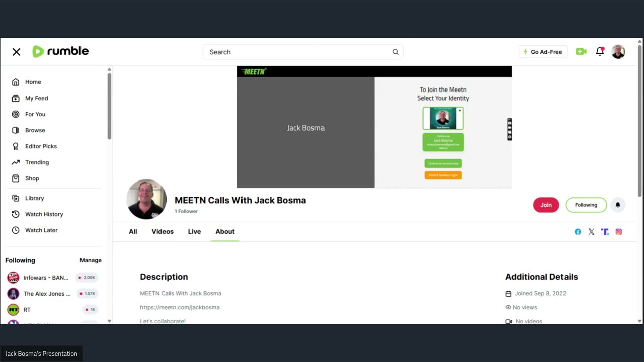Open Go Ad-Free offer
The image size is (644, 362).
(543, 52)
